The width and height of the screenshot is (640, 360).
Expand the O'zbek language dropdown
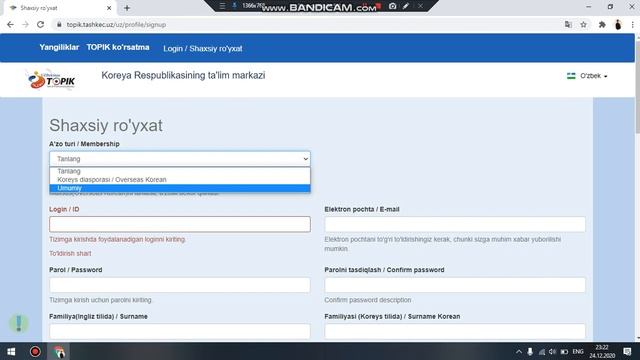tap(587, 76)
